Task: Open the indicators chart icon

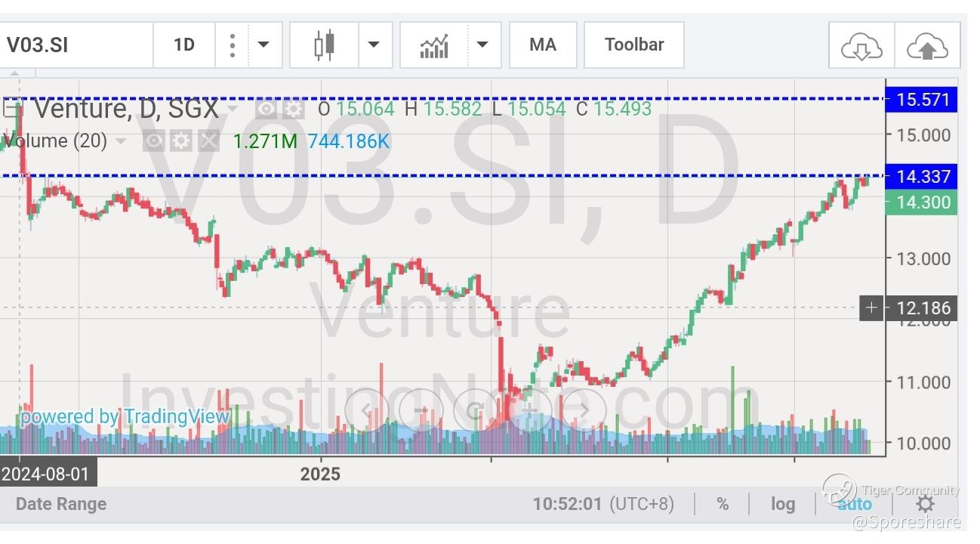Action: (434, 45)
